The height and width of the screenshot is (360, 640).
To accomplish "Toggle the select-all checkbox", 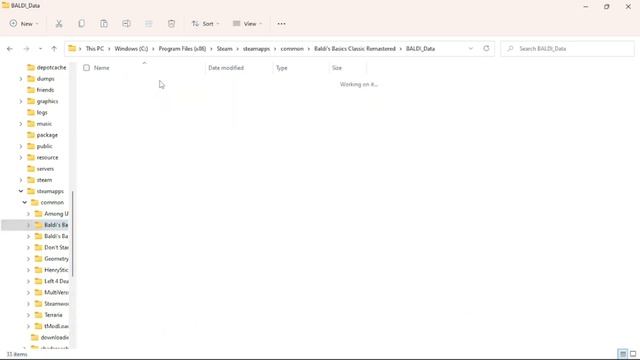I will click(86, 68).
